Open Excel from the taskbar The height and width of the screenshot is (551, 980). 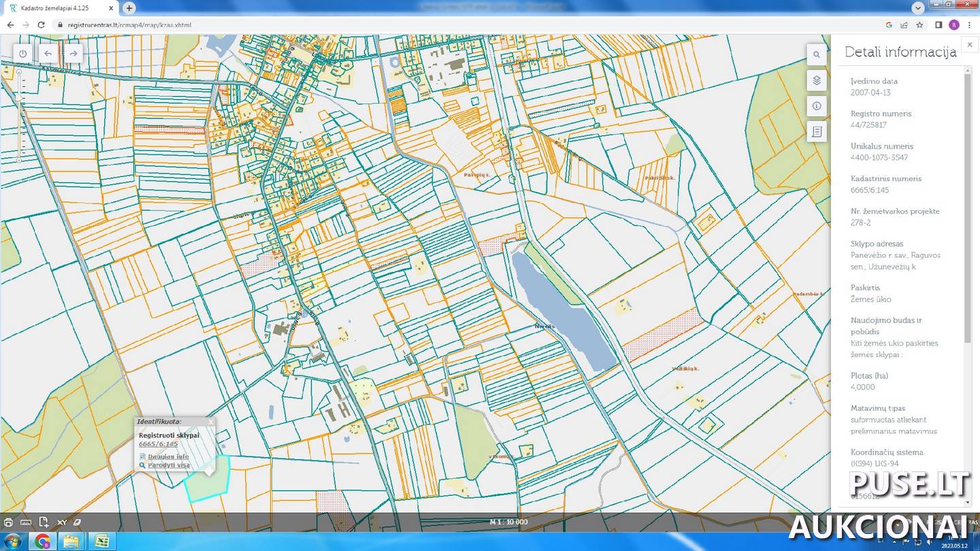coord(101,541)
